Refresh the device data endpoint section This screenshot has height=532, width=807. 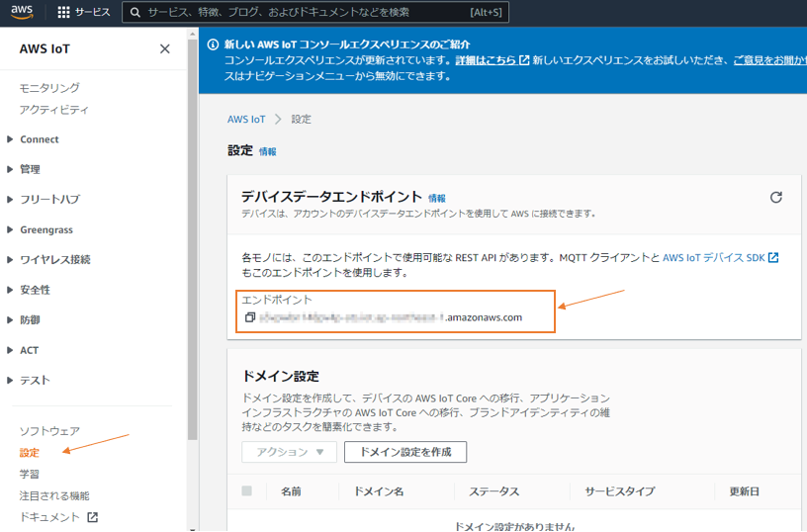click(776, 198)
